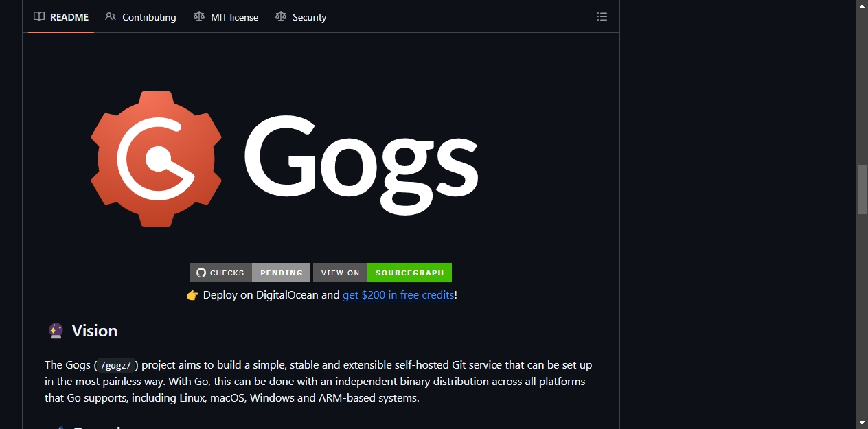Open the README tab
This screenshot has height=429, width=868.
point(61,17)
